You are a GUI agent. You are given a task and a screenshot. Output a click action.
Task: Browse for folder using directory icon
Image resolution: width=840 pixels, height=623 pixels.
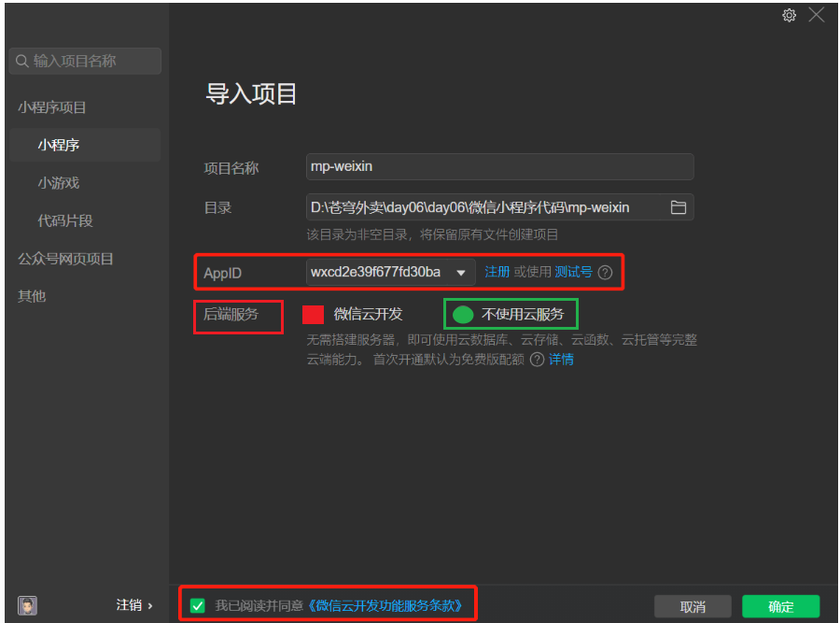679,207
